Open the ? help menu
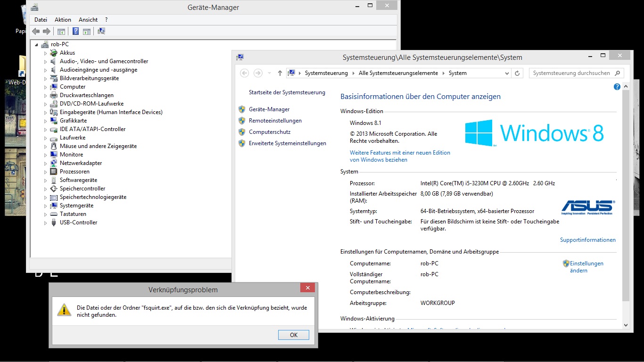The image size is (644, 362). click(107, 20)
